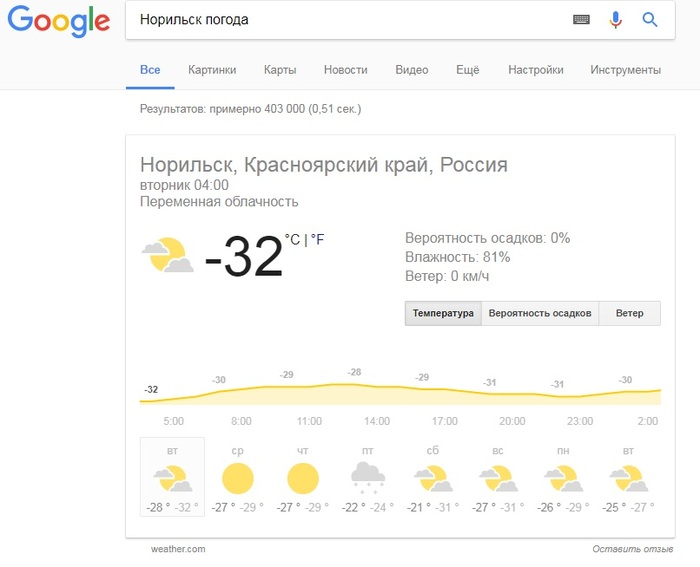Open the weather.com source link
700x567 pixels.
coord(177,549)
